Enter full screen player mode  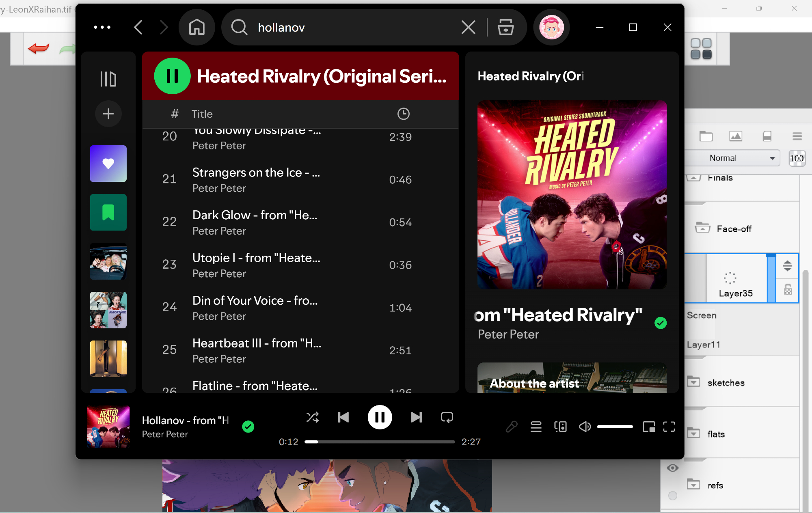(x=669, y=427)
